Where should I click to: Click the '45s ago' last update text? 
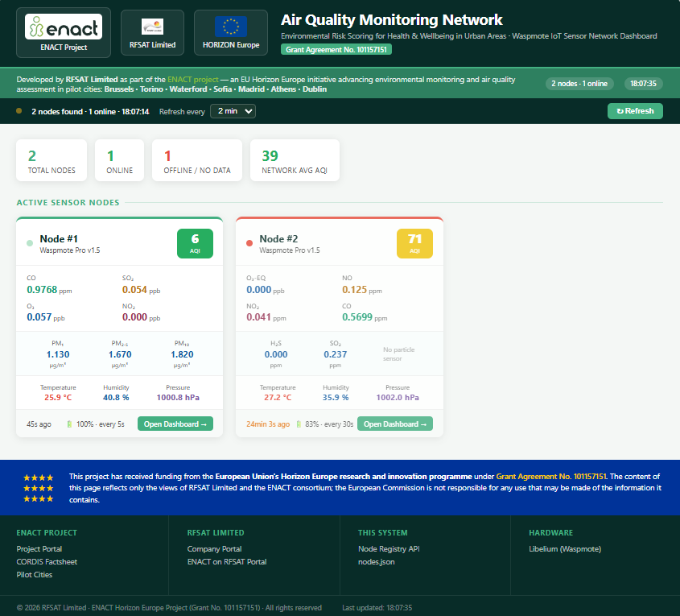pos(39,424)
